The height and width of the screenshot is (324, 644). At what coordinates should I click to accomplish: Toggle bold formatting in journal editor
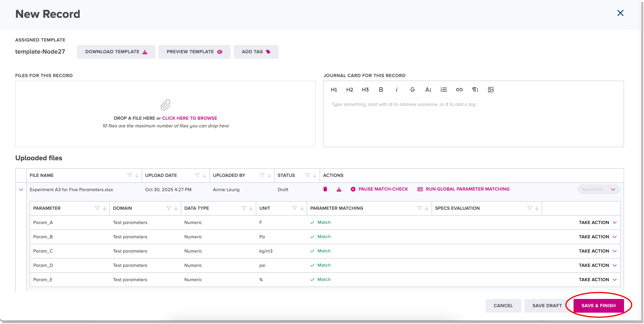[x=381, y=89]
